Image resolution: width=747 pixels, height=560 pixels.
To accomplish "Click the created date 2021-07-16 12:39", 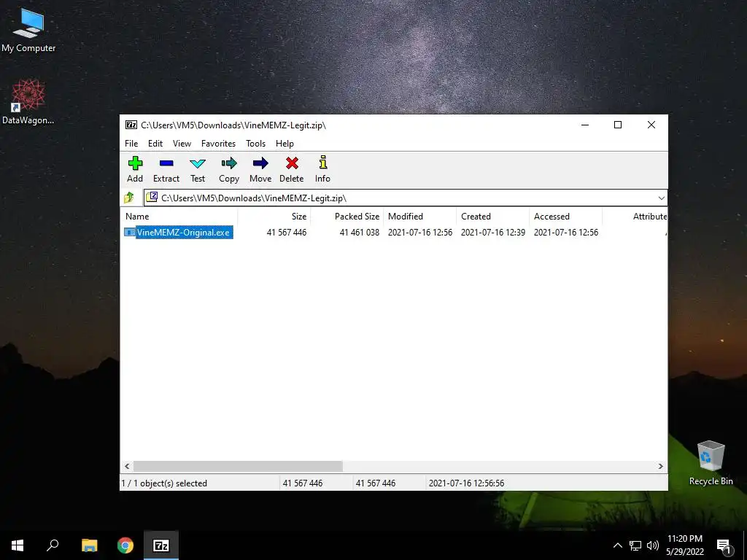I will tap(493, 233).
